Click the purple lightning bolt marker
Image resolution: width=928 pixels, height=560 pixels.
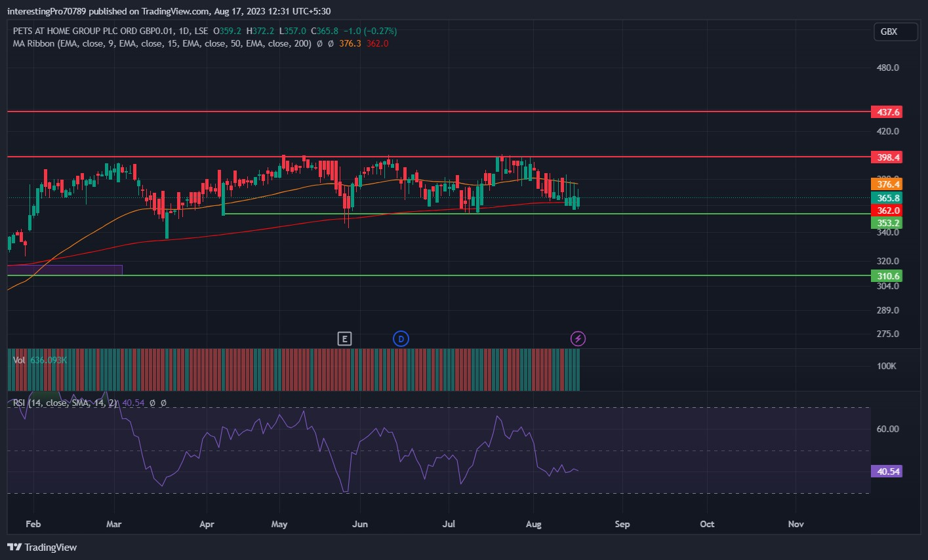click(578, 338)
